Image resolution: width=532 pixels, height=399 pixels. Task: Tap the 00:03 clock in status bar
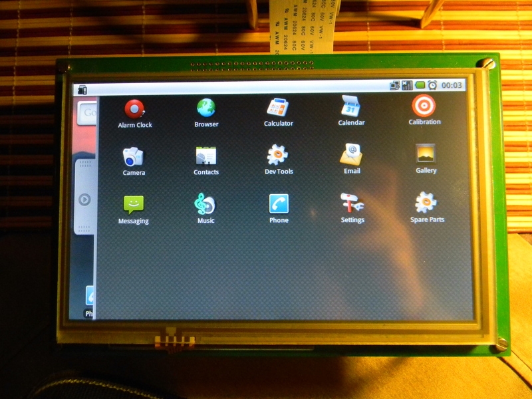click(x=452, y=85)
